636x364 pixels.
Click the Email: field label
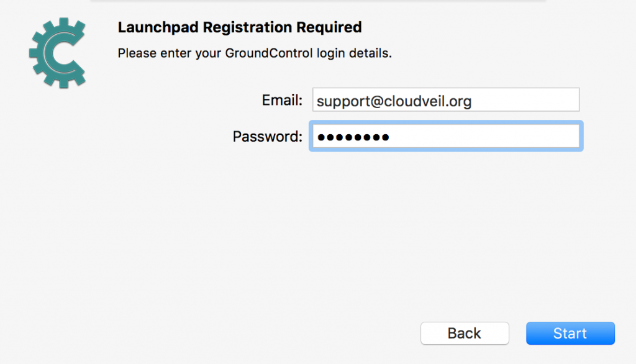(x=282, y=100)
